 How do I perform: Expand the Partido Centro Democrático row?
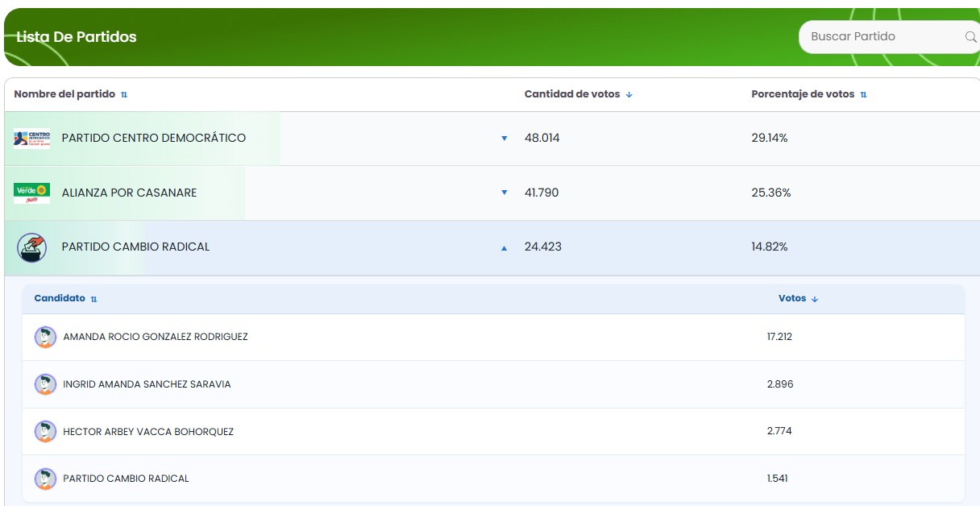505,138
